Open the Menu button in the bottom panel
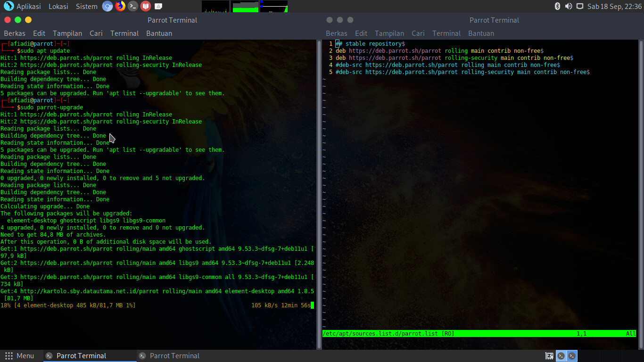 [19, 356]
